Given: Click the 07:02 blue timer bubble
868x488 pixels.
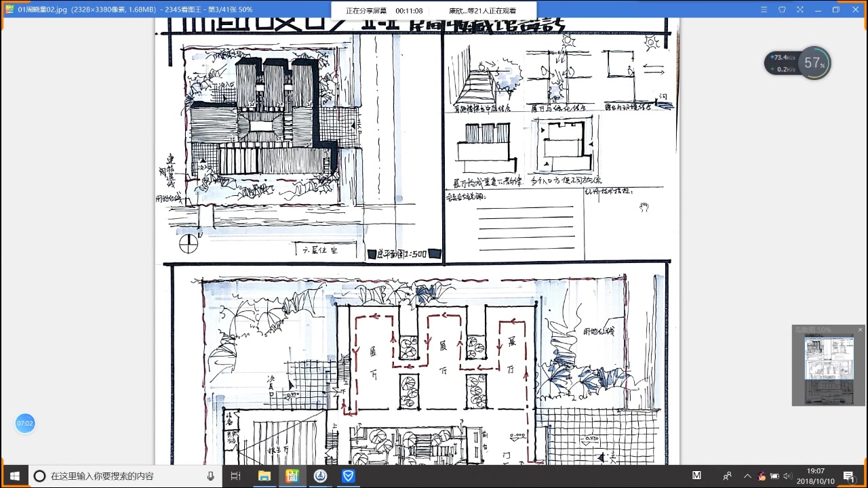Looking at the screenshot, I should (24, 424).
